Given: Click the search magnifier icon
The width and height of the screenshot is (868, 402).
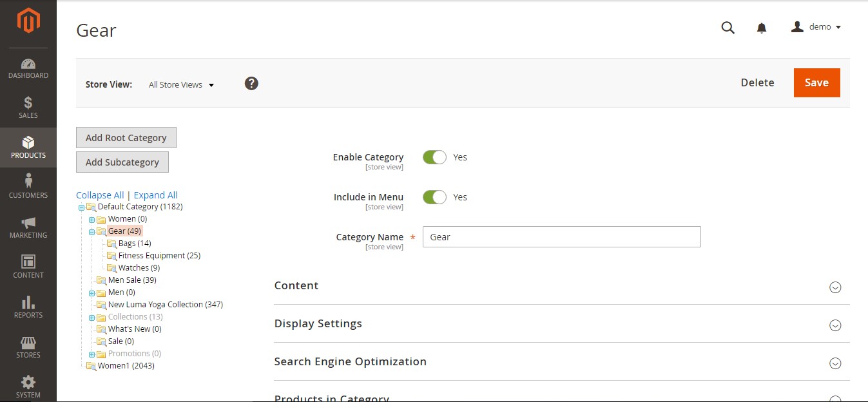Looking at the screenshot, I should click(x=728, y=28).
